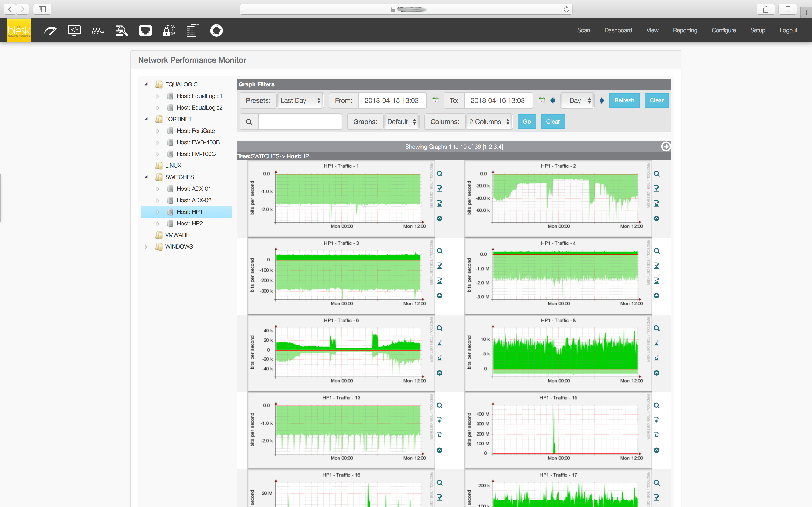The width and height of the screenshot is (812, 507).
Task: Open the Columns dropdown
Action: pyautogui.click(x=489, y=122)
